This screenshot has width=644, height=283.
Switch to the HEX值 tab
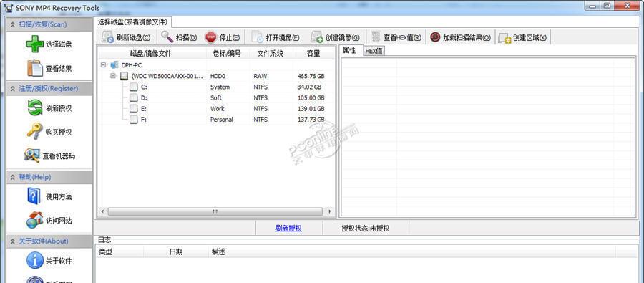[x=374, y=51]
